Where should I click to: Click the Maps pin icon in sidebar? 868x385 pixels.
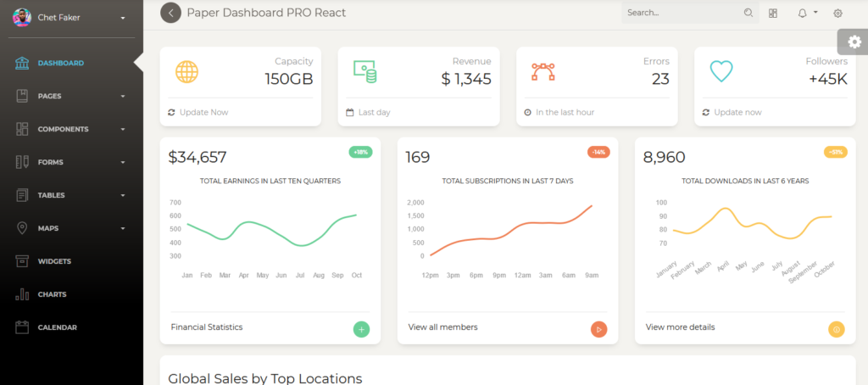click(x=22, y=228)
